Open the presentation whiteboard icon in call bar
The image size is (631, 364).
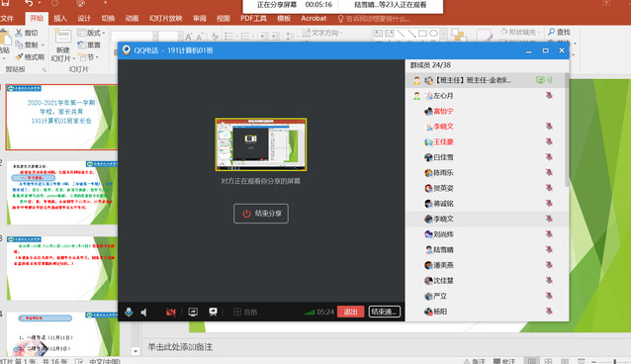[x=213, y=312]
